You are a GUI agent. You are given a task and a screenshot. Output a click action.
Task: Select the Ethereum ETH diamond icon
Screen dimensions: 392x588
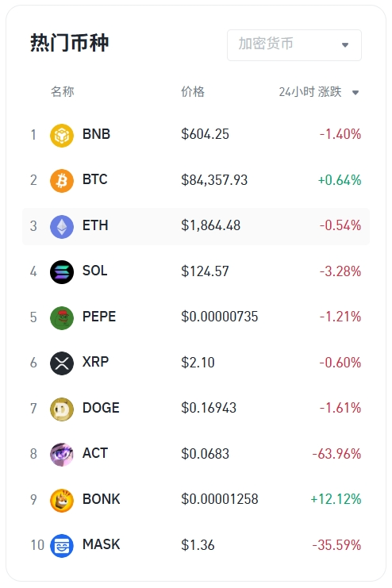pos(62,226)
